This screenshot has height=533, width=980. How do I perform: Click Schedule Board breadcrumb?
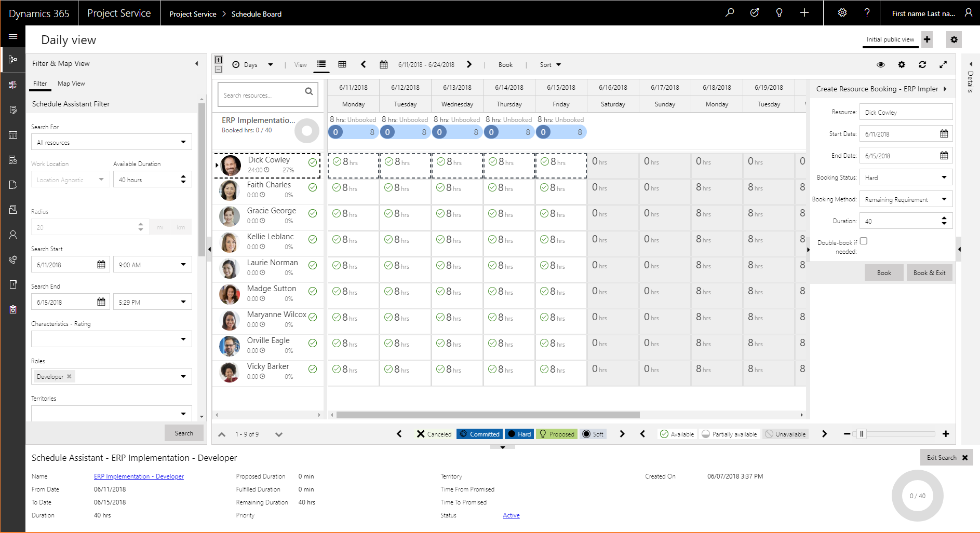click(x=257, y=14)
